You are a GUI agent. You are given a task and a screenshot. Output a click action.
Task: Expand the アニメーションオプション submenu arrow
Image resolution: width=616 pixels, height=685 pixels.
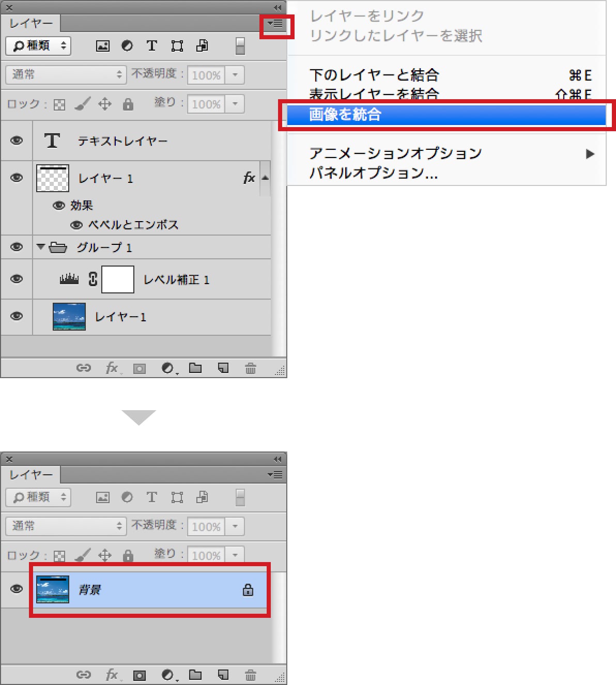click(590, 154)
